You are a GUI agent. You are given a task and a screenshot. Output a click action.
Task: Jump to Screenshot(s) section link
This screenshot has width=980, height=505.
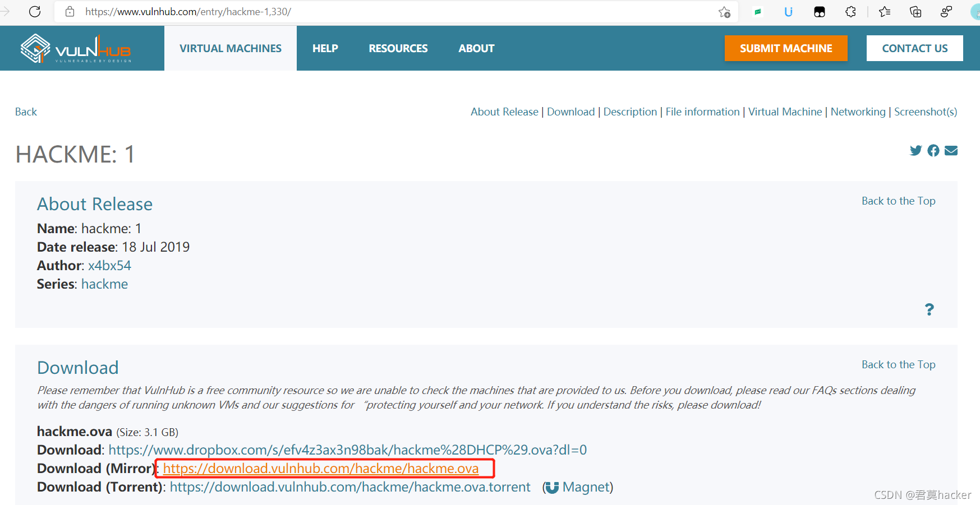tap(926, 112)
